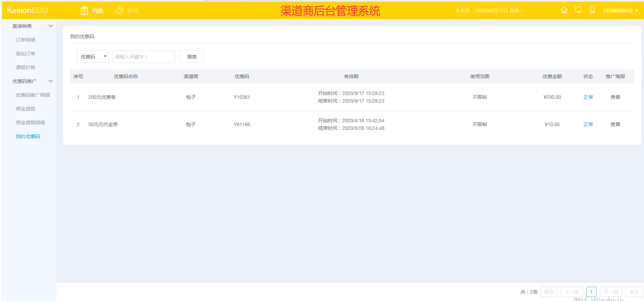Open the desktop monitor icon
The height and width of the screenshot is (301, 644).
578,10
